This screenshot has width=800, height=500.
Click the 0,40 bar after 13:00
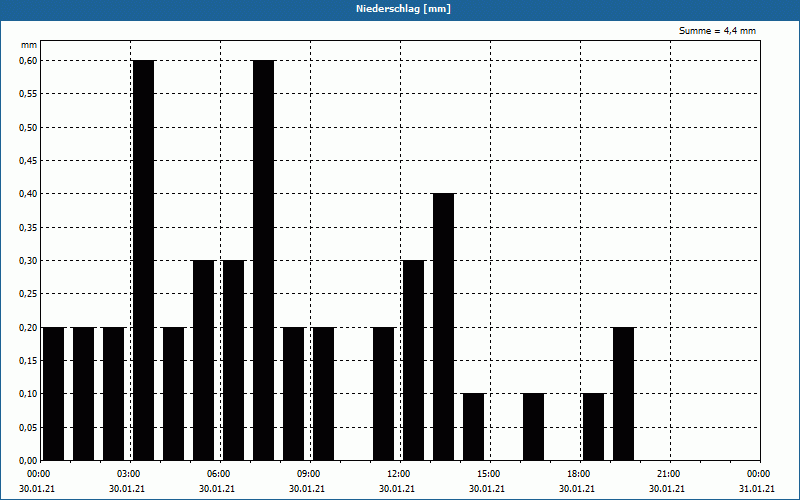[x=443, y=327]
